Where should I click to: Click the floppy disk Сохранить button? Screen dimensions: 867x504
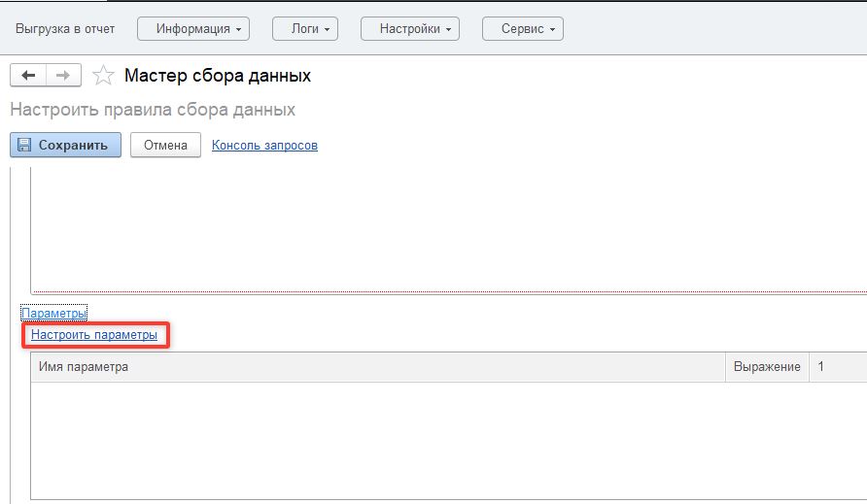click(x=65, y=145)
